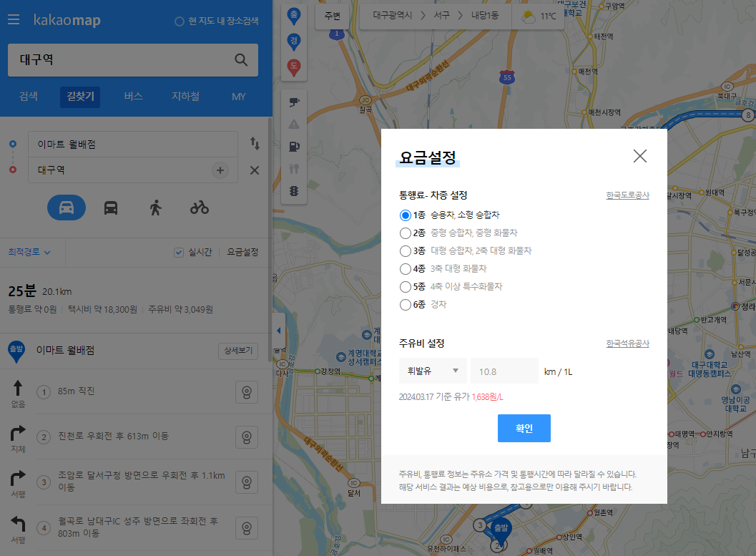Collapse the side panel arrow
Screen dimensions: 756x556
(278, 331)
